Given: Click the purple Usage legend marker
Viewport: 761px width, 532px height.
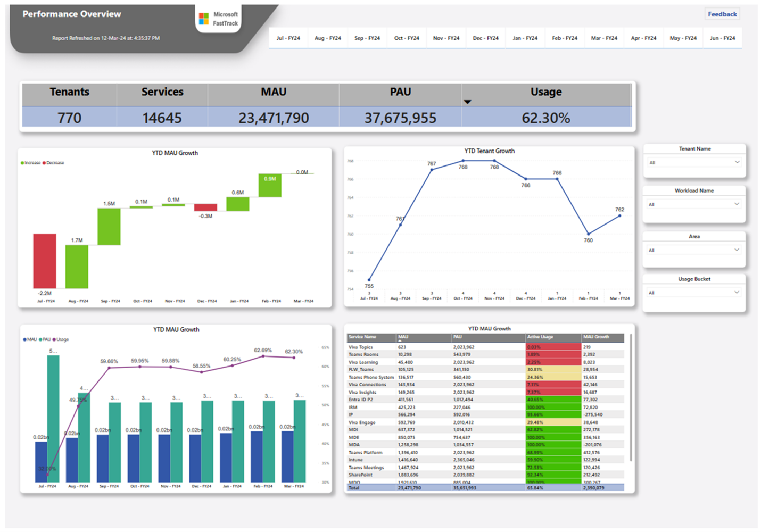Looking at the screenshot, I should (x=54, y=339).
